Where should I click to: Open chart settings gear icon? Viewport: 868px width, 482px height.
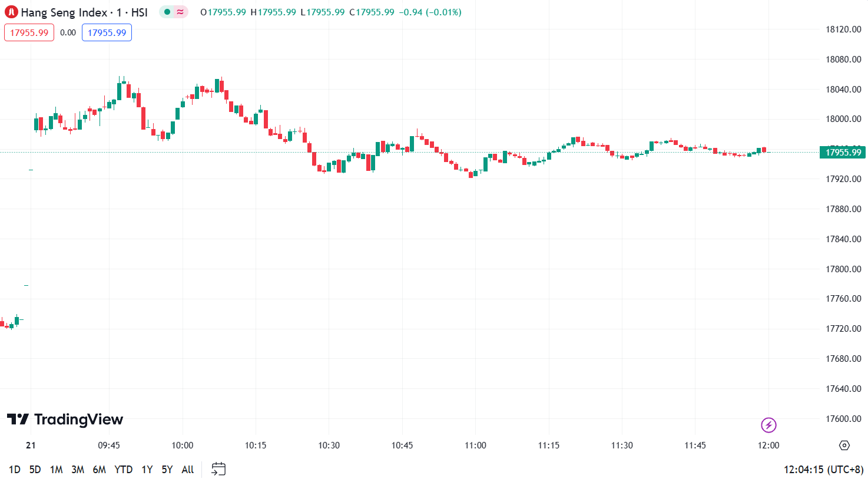tap(844, 445)
